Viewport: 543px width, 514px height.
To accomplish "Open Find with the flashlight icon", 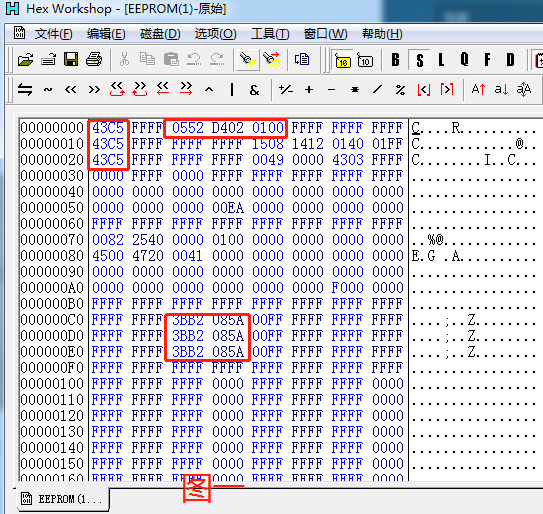I will [x=248, y=60].
